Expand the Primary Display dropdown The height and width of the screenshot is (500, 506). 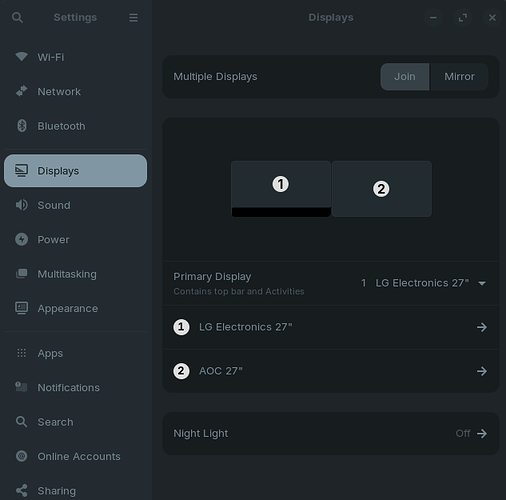(423, 283)
